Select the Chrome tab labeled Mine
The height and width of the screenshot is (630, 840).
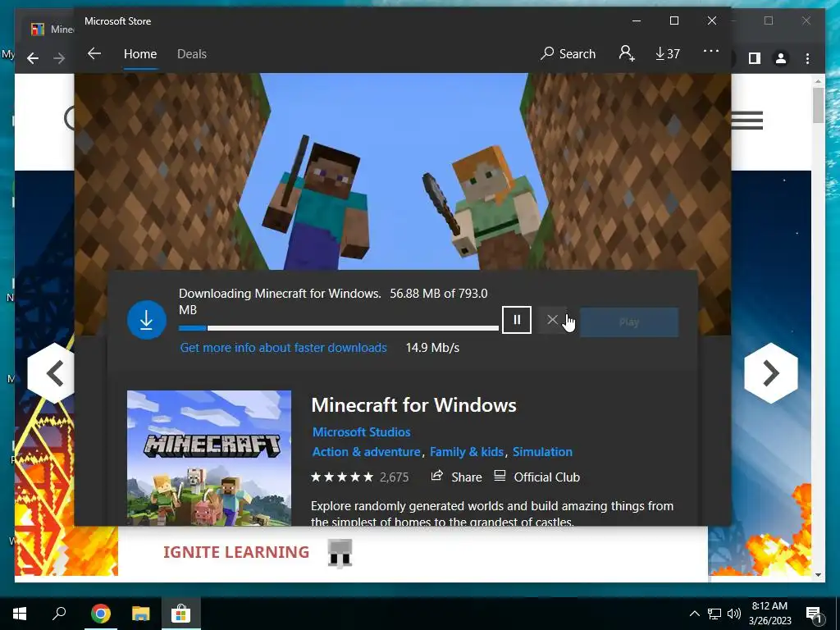click(x=52, y=29)
